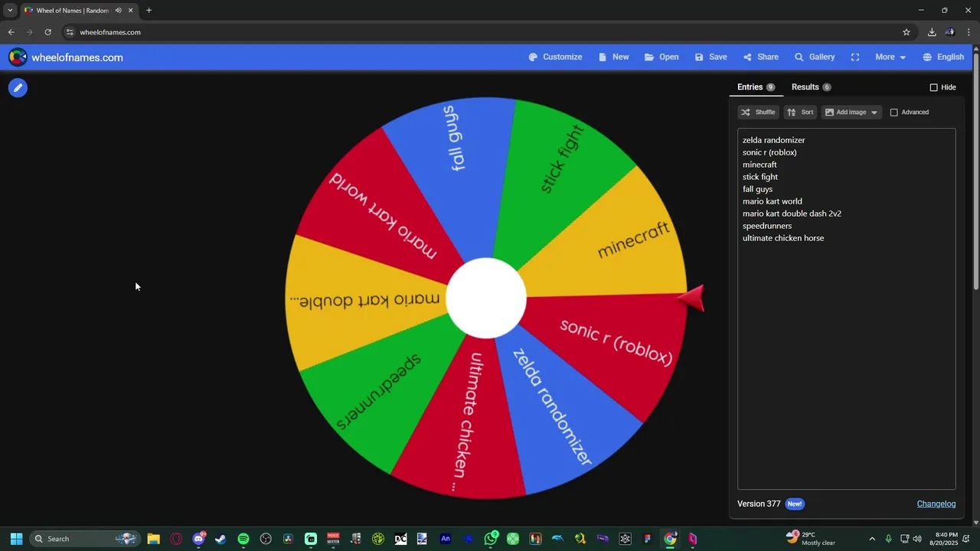Click the 'minecraft' entry line
980x551 pixels.
pyautogui.click(x=759, y=165)
